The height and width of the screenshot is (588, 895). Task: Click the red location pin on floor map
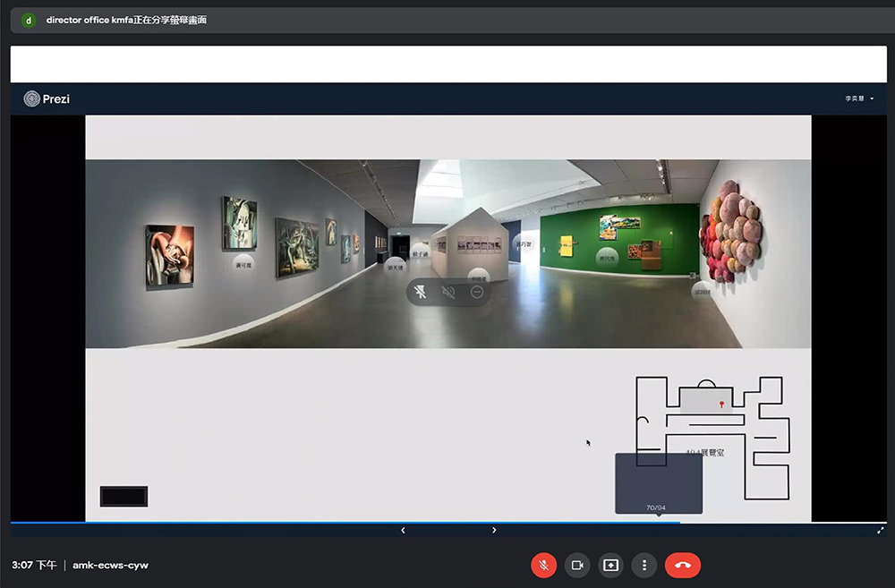pos(721,405)
